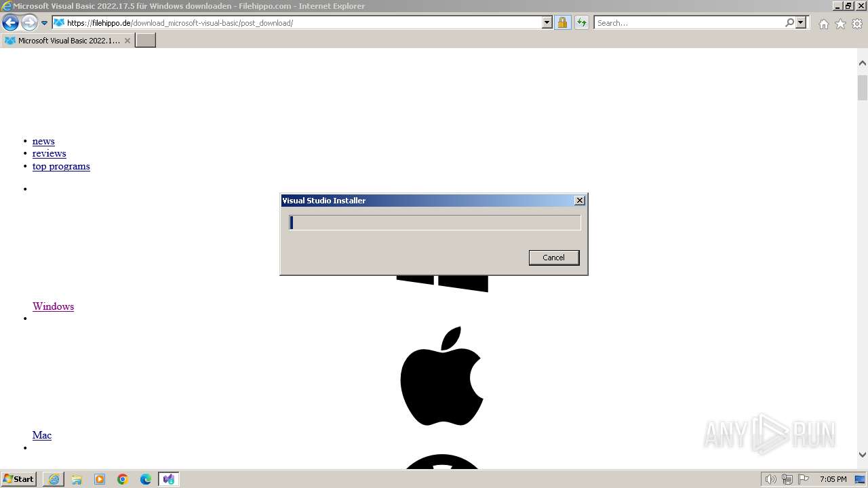Click the 7:05 PM clock
The height and width of the screenshot is (488, 868).
[x=833, y=479]
